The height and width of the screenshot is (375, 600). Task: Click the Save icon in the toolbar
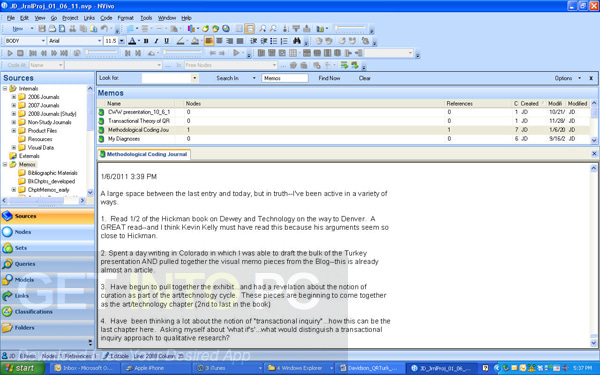(42, 29)
